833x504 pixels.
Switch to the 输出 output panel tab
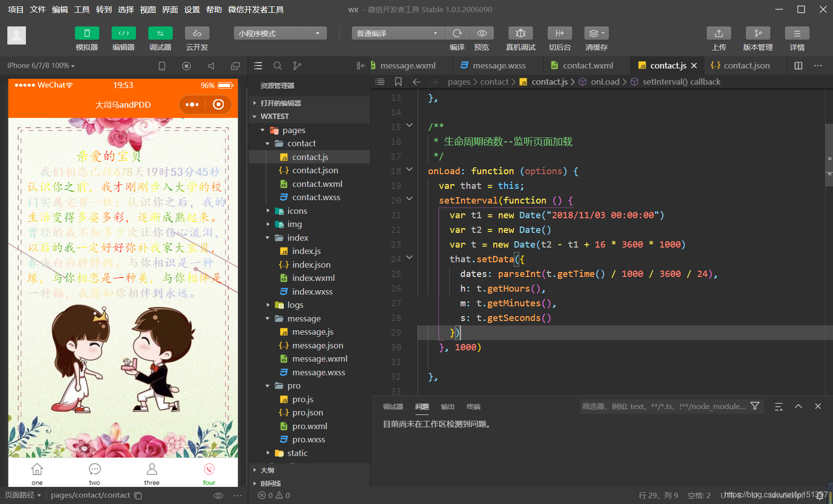point(448,407)
